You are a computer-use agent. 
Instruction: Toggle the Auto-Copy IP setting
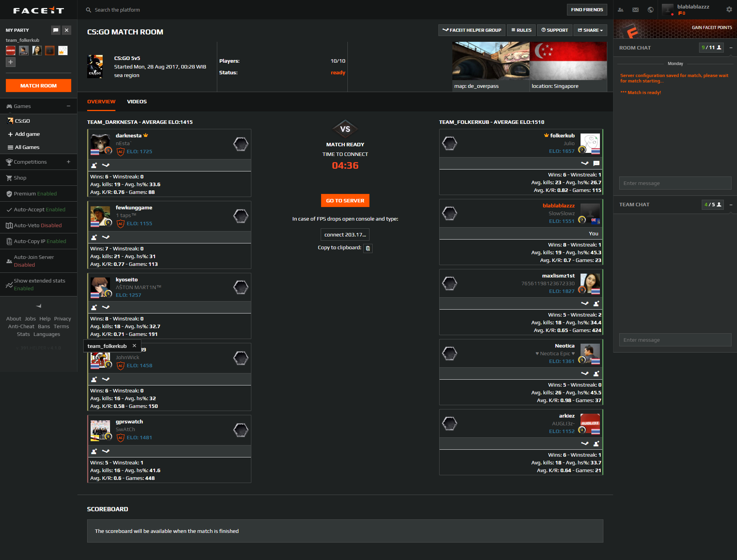coord(39,241)
